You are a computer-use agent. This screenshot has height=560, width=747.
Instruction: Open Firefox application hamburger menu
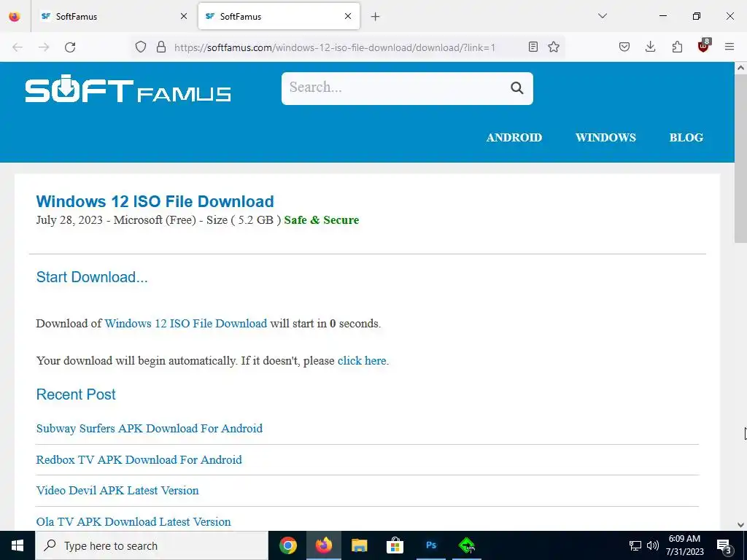(729, 47)
